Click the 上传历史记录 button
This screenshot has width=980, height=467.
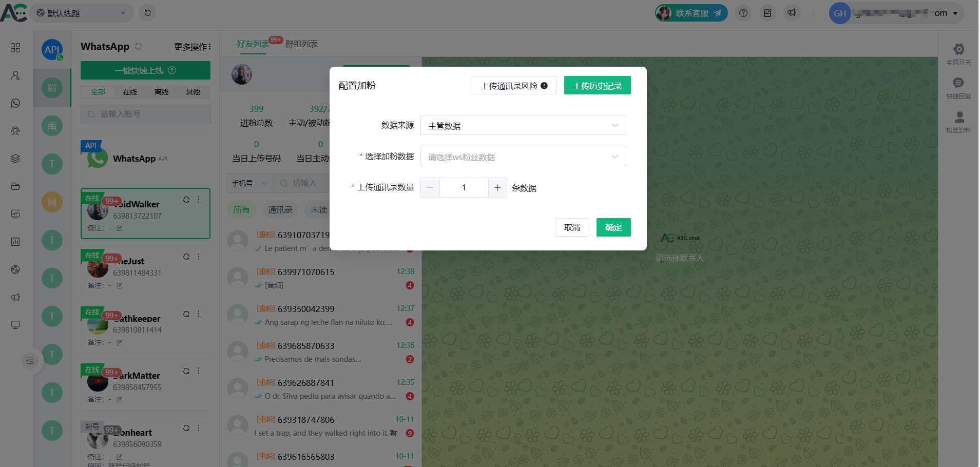click(x=597, y=86)
